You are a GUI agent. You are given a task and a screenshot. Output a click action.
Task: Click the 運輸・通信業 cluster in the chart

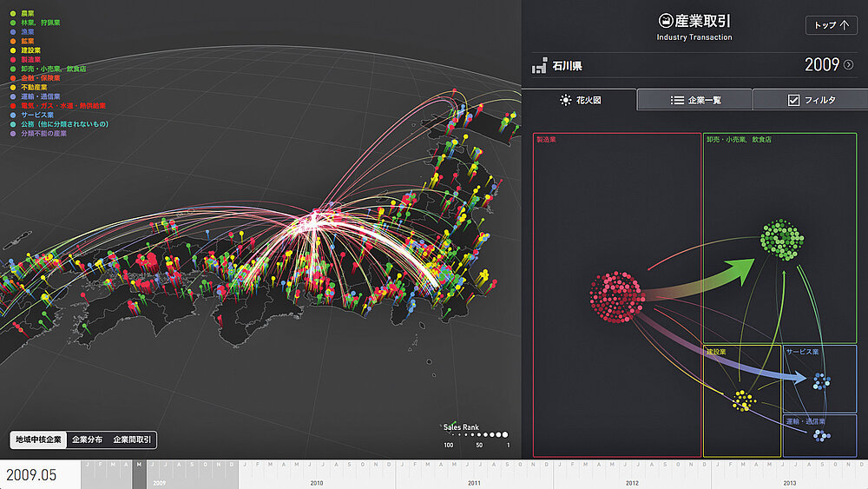[x=821, y=434]
